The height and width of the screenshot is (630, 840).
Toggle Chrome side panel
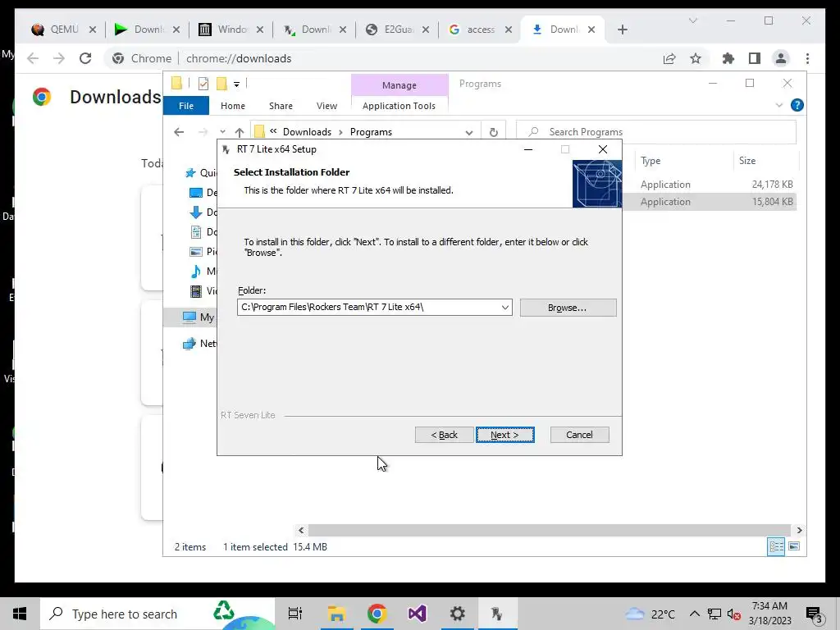click(755, 58)
